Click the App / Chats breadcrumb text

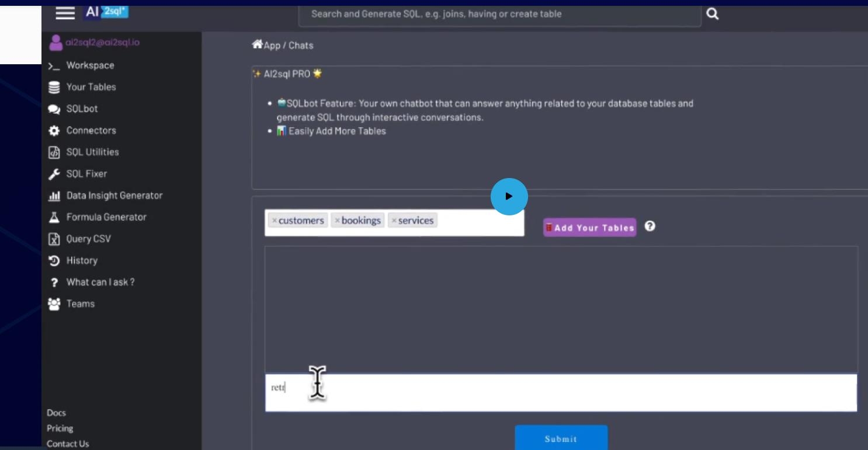(289, 45)
